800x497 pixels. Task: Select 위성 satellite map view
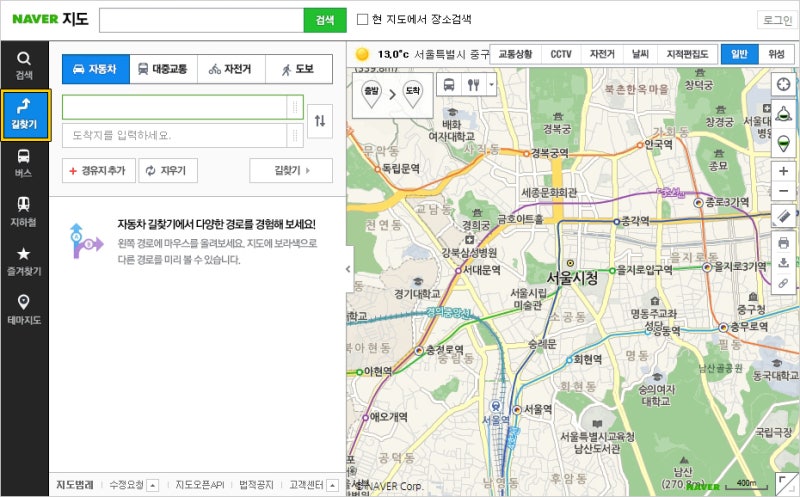coord(776,54)
